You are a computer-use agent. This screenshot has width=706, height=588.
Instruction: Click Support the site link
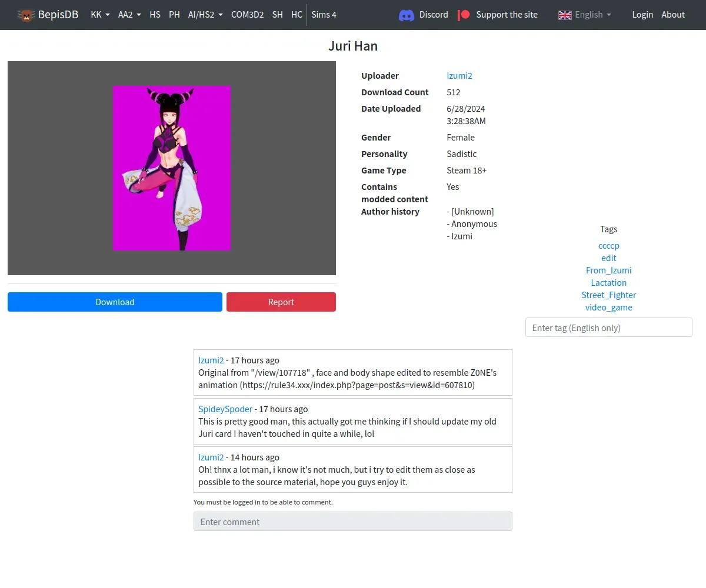507,15
